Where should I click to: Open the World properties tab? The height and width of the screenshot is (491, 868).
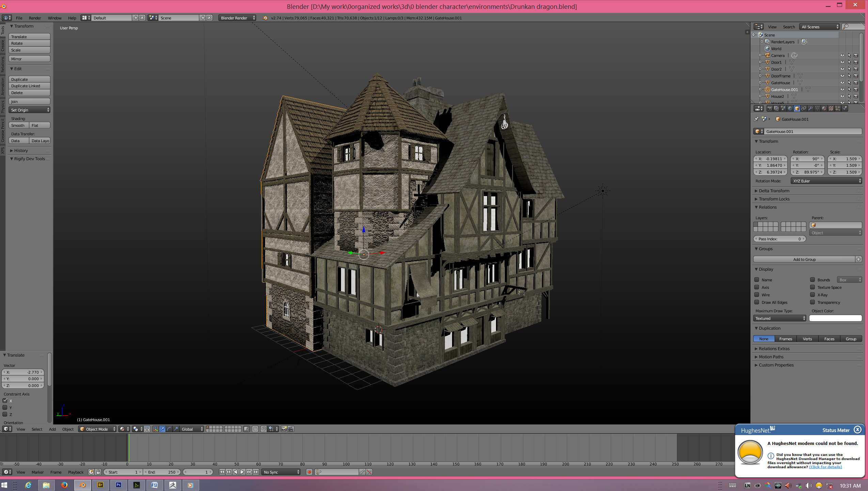tap(790, 108)
